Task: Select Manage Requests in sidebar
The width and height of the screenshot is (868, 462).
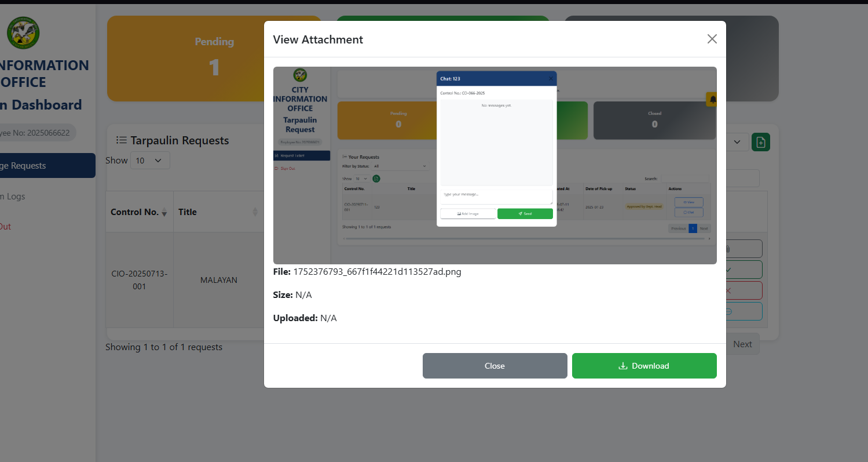Action: pos(47,166)
